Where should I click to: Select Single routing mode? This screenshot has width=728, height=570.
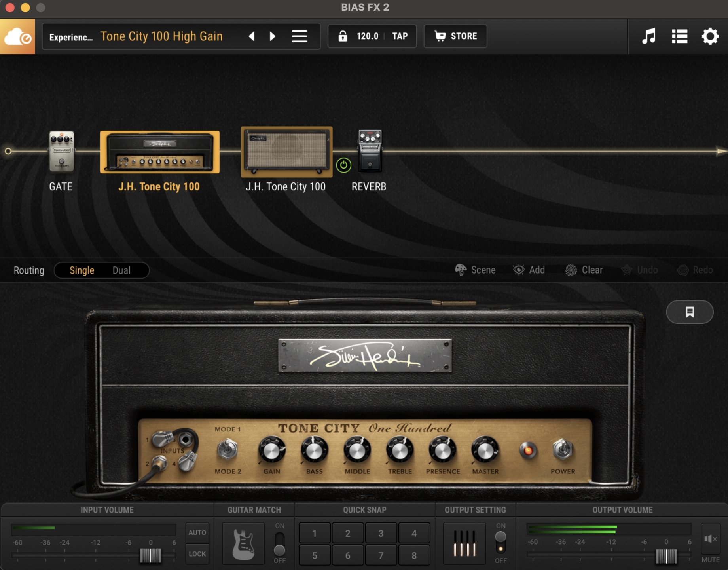[82, 270]
